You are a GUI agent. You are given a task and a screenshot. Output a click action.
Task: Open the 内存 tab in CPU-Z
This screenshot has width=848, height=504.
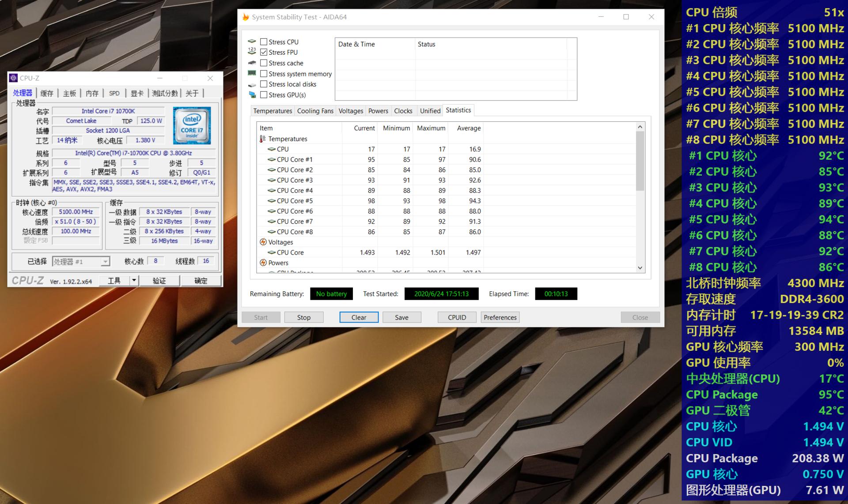(x=92, y=93)
